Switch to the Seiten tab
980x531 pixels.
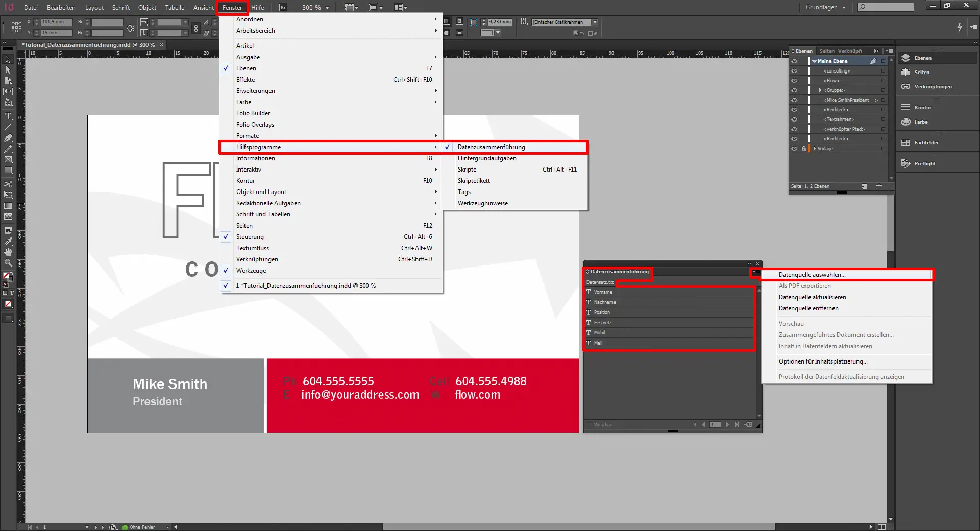coord(826,51)
